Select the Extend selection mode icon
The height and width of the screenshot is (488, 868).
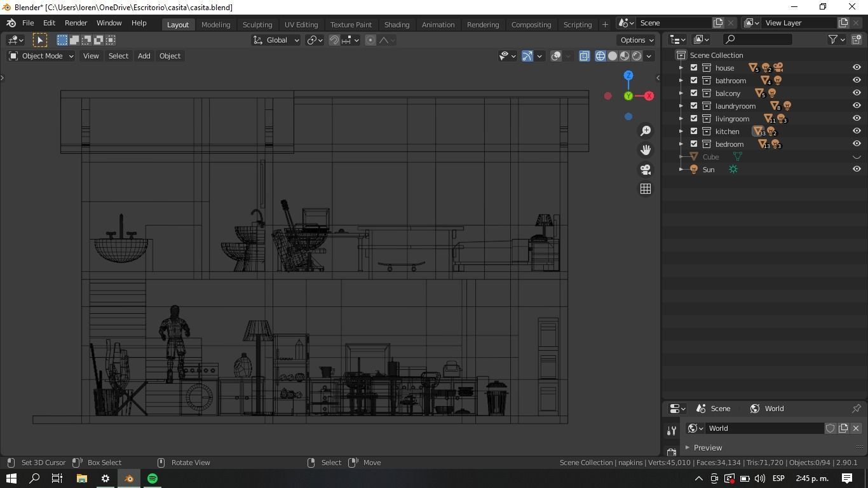[74, 40]
